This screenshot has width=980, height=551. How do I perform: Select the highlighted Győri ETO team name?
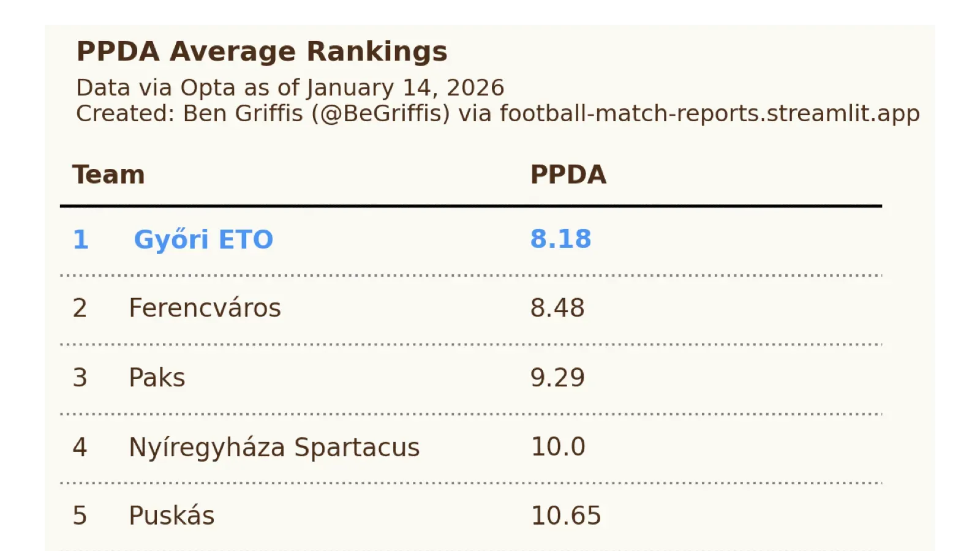[x=203, y=239]
